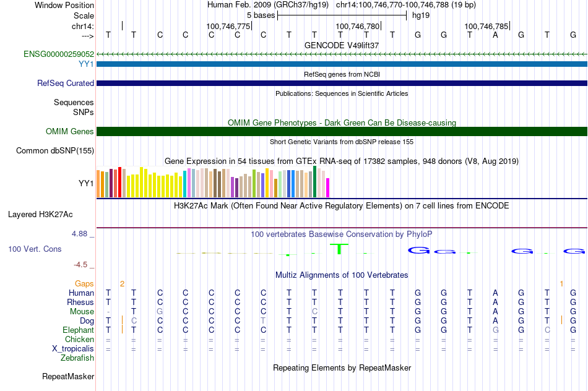Viewport: 588px width, 391px height.
Task: Click the SNPs publications track label
Action: 84,112
